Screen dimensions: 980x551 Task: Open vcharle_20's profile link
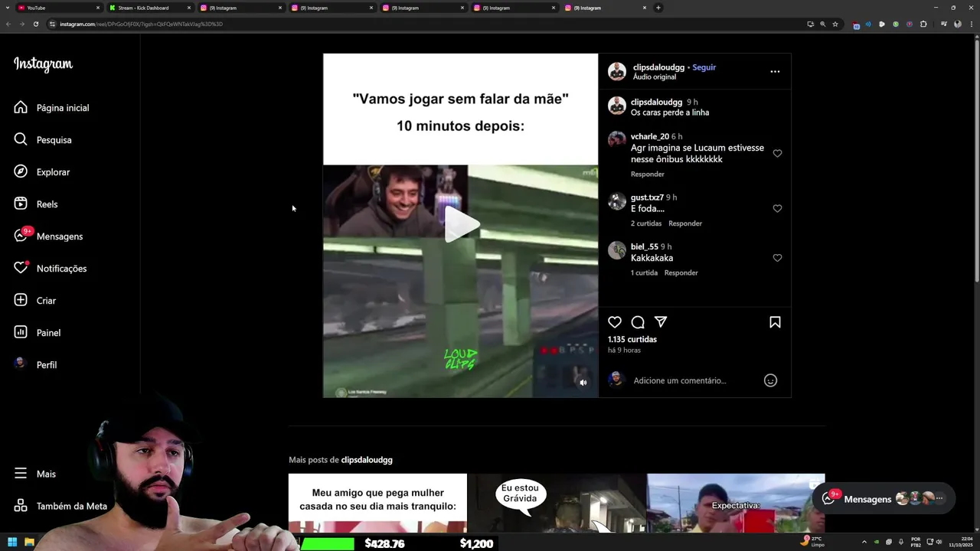[x=650, y=137]
